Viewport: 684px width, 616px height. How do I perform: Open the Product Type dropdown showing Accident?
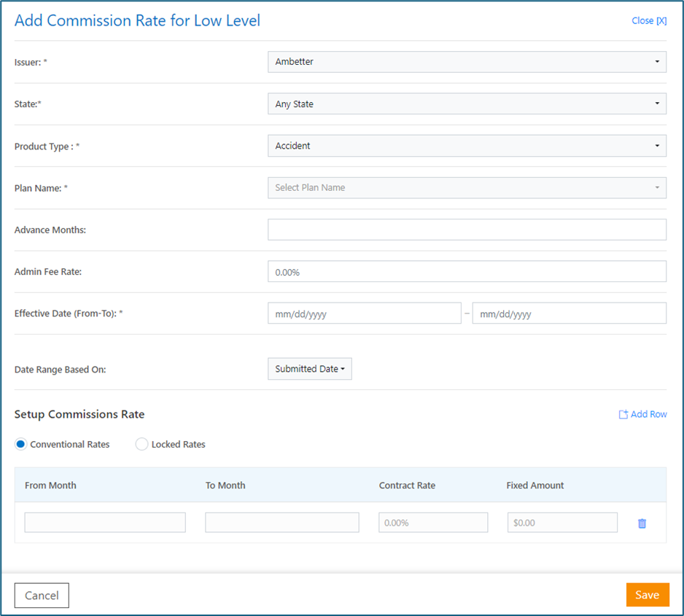[467, 146]
